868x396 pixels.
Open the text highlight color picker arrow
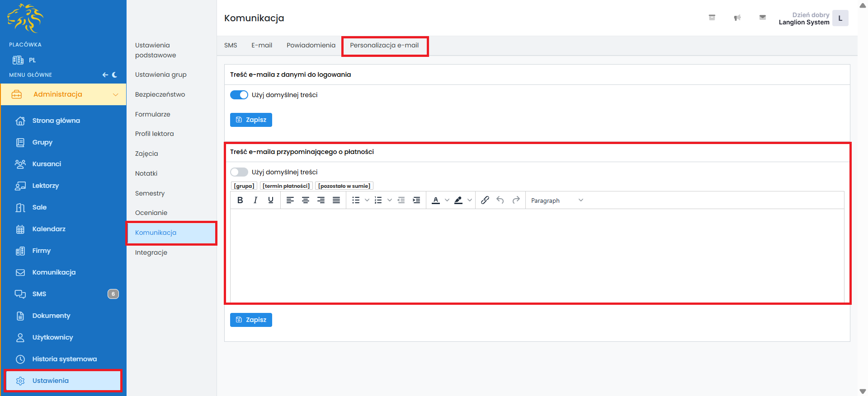click(470, 200)
